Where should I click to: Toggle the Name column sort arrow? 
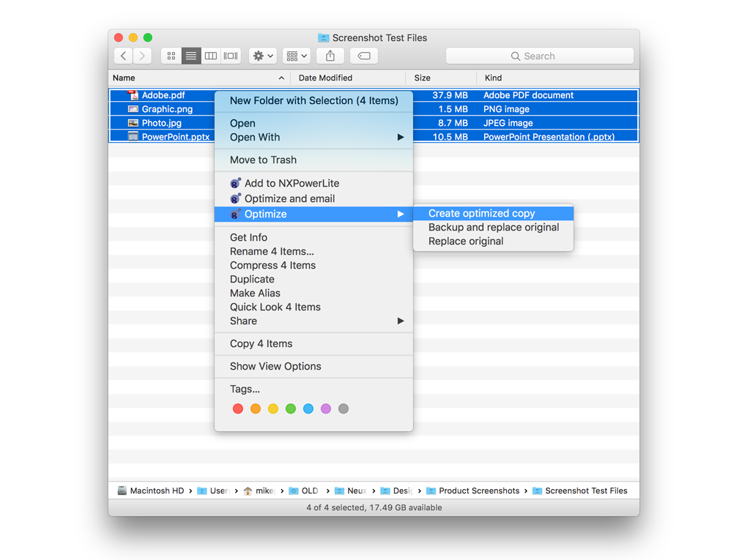[281, 78]
